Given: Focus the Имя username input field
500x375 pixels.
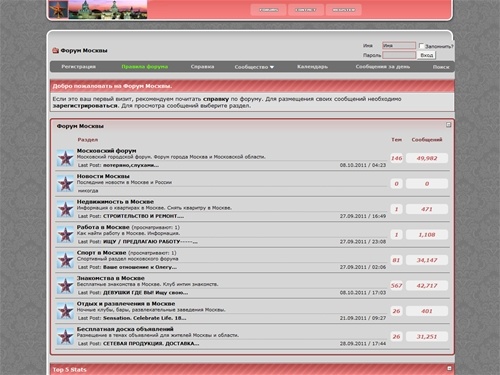Looking at the screenshot, I should tap(399, 45).
